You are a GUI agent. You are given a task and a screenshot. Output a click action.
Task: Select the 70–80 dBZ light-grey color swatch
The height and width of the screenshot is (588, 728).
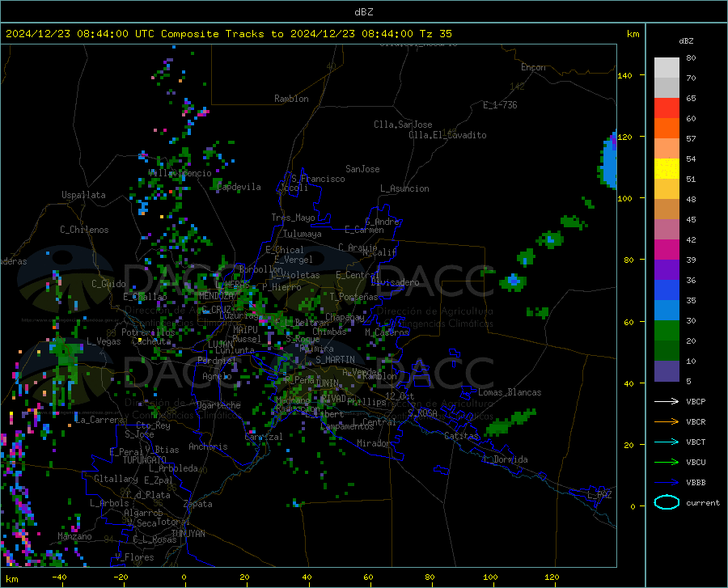click(x=667, y=68)
